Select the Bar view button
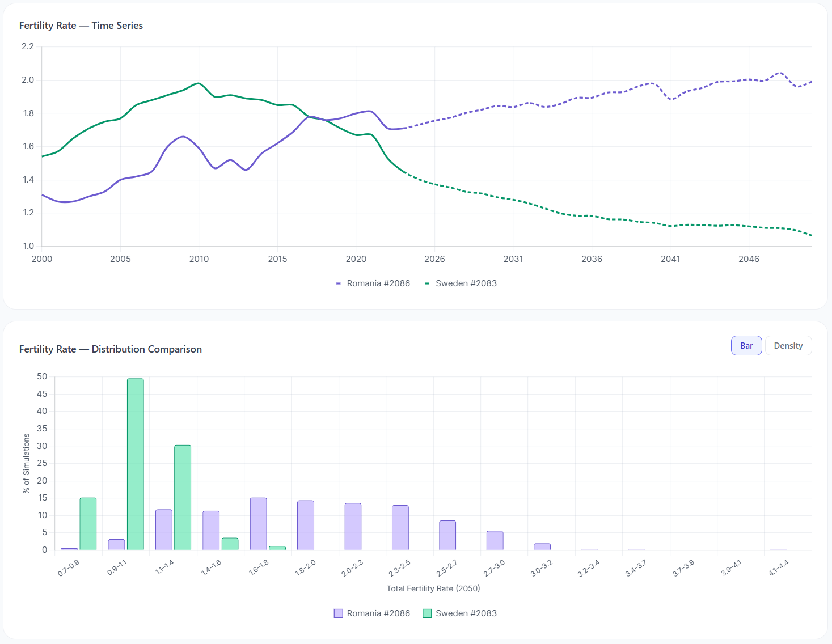The image size is (832, 644). [x=746, y=346]
